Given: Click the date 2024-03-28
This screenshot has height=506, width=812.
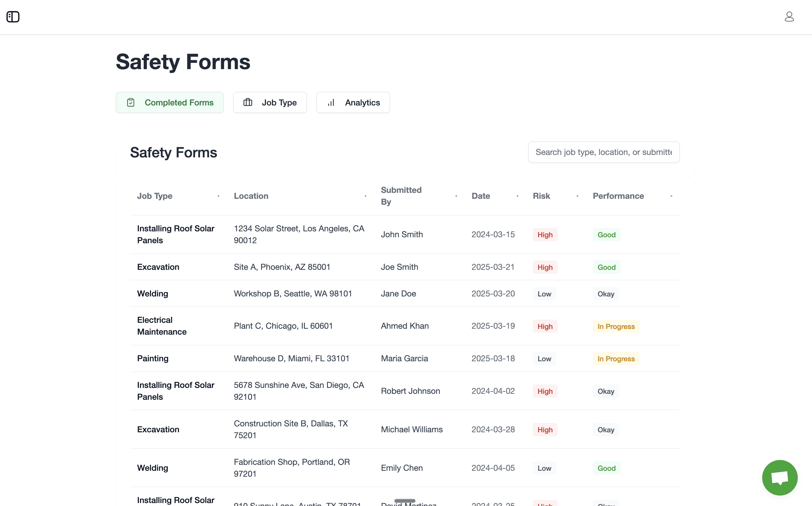Looking at the screenshot, I should pos(493,429).
